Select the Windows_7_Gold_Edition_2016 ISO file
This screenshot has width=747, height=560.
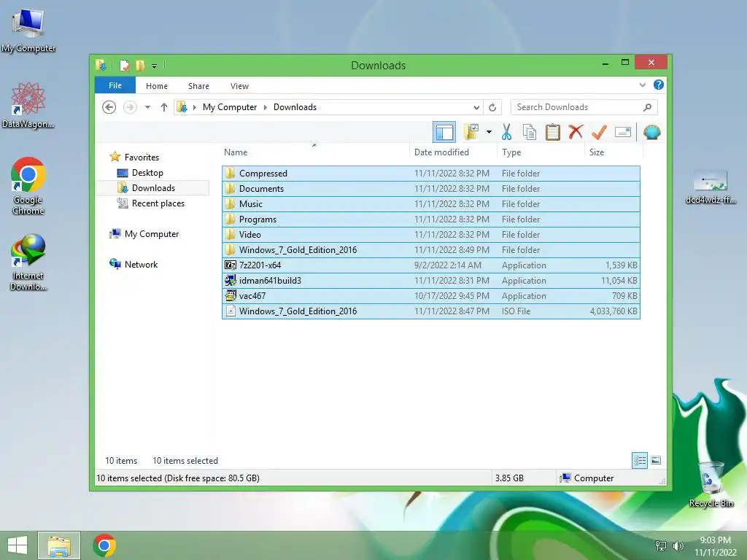pyautogui.click(x=430, y=311)
